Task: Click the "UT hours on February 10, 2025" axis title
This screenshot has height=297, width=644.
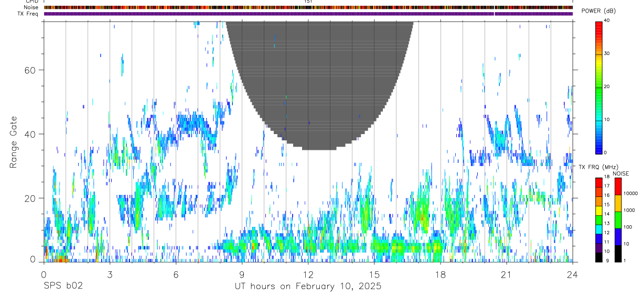Action: (308, 287)
